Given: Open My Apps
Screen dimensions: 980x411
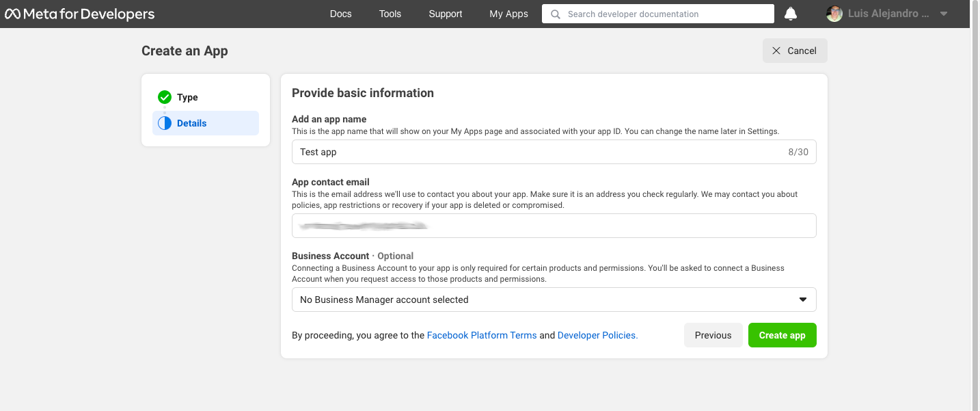Looking at the screenshot, I should [x=508, y=14].
